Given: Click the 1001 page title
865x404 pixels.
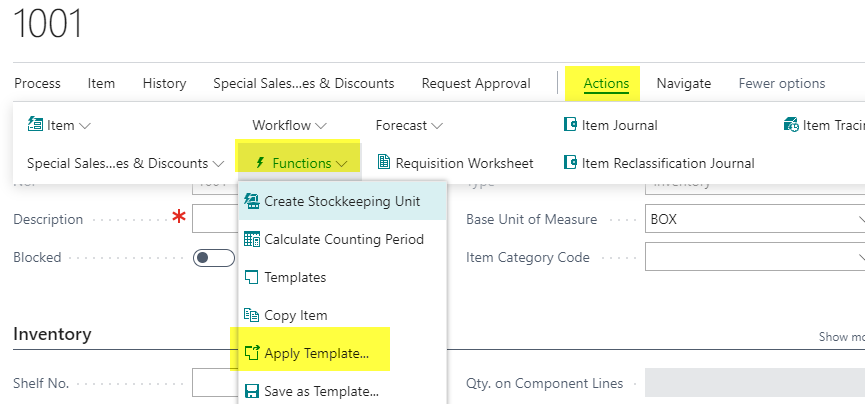Looking at the screenshot, I should (47, 23).
